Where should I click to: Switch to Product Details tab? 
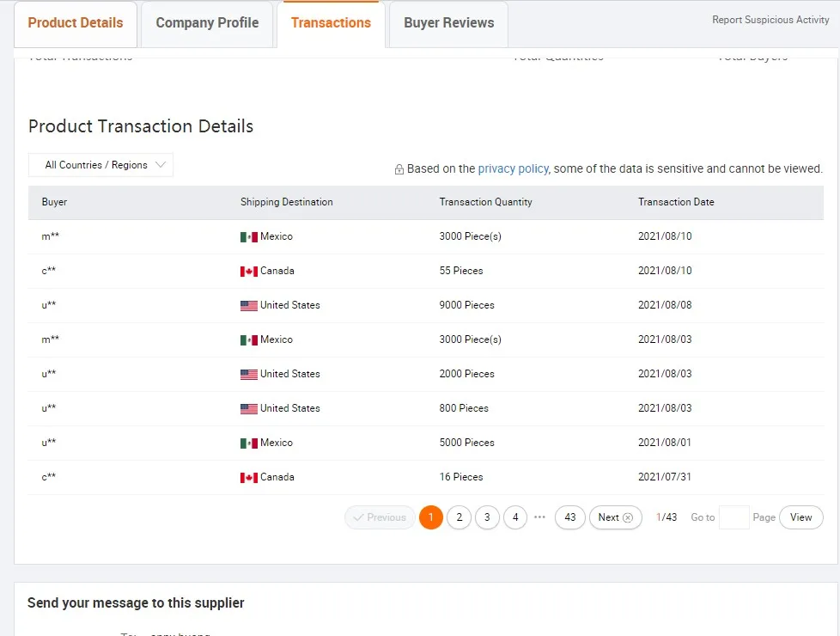(76, 23)
